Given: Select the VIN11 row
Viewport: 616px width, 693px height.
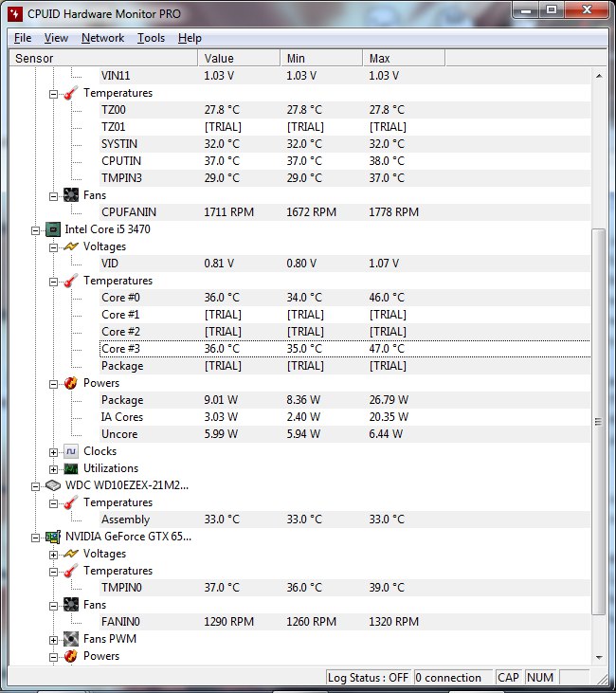Looking at the screenshot, I should 345,76.
